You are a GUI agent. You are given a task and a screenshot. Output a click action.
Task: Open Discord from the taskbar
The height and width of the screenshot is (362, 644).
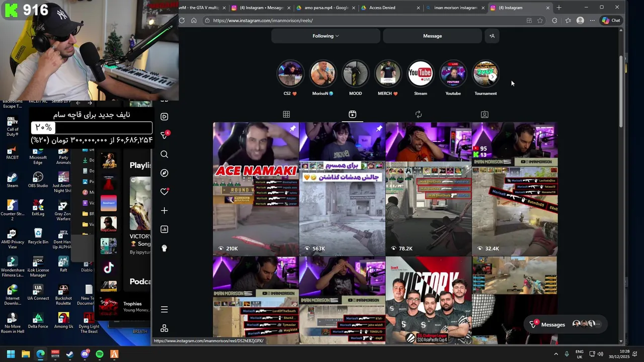pyautogui.click(x=85, y=354)
